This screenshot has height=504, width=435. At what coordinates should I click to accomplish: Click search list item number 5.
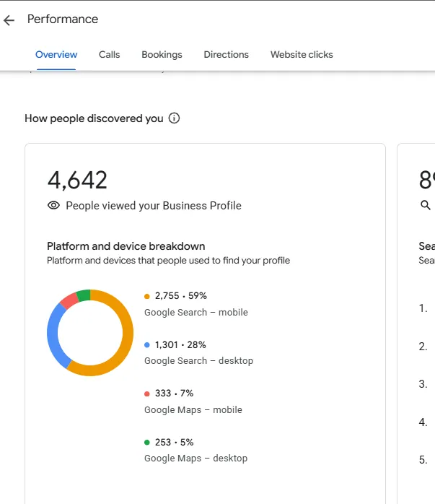click(x=423, y=460)
